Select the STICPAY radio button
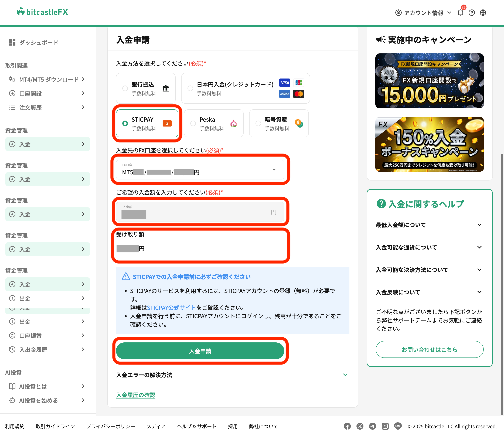 tap(125, 123)
